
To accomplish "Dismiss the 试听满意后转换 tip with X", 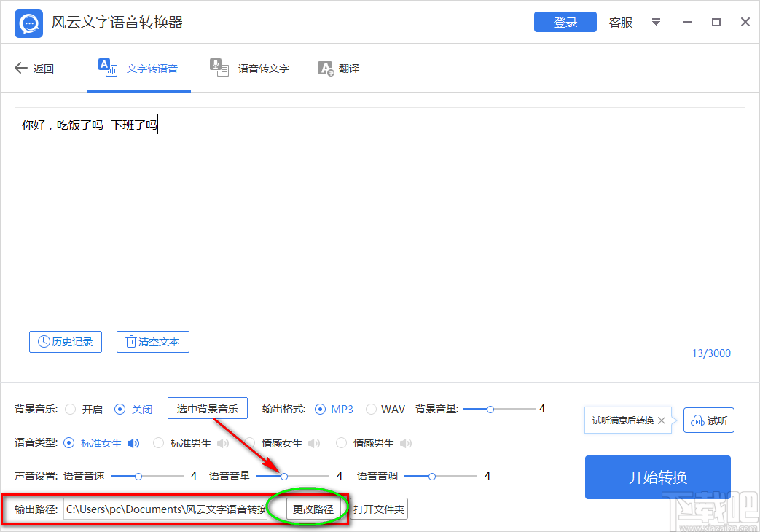I will [661, 420].
